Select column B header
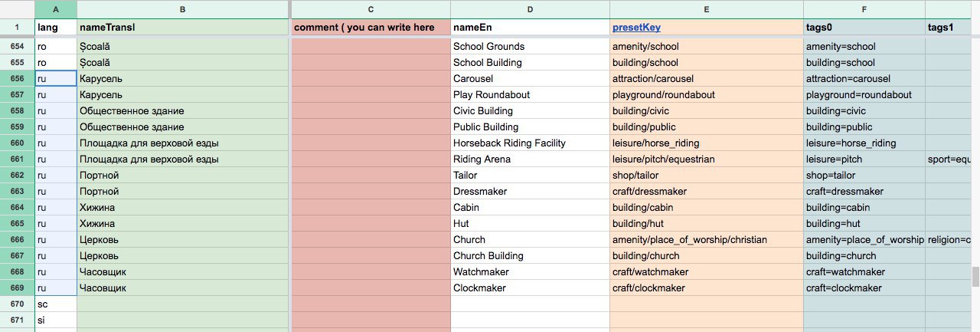 (x=182, y=9)
